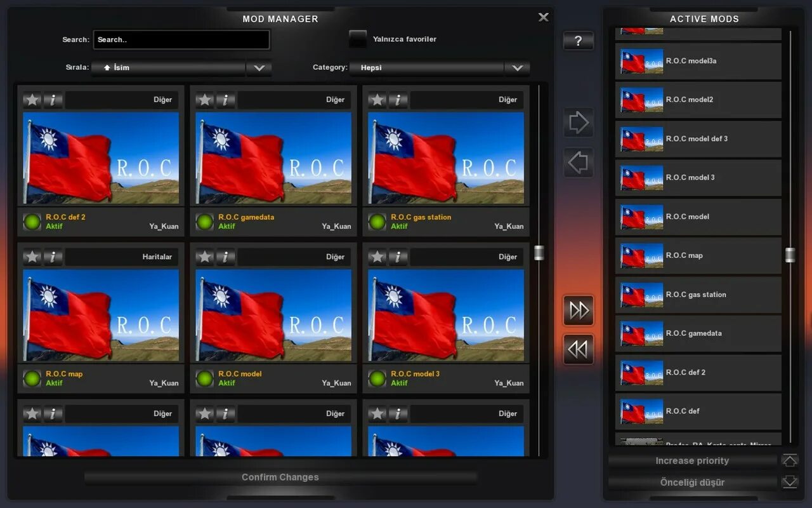Toggle green indicator of R.O.C map
This screenshot has width=812, height=508.
click(x=32, y=378)
